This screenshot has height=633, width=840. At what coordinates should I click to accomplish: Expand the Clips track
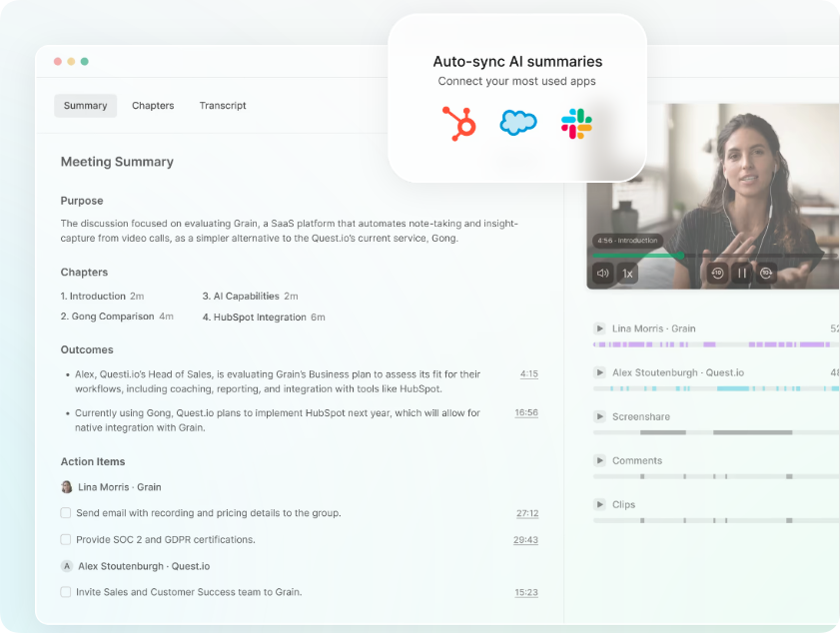[x=599, y=504]
